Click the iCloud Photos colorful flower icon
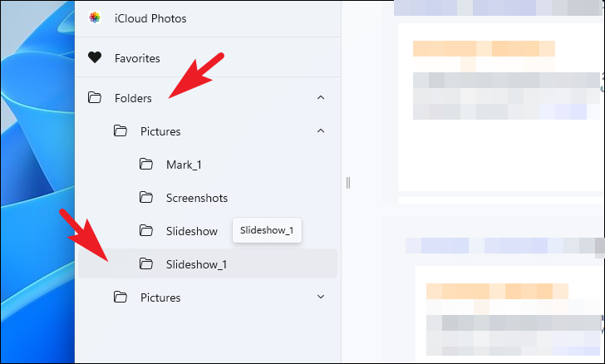The image size is (605, 364). coord(95,18)
